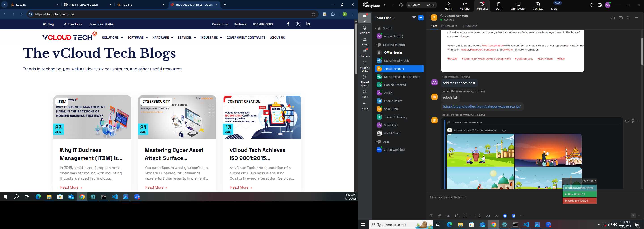Screen dimensions: 644x229
Task: Open Channels in Zoom sidebar
Action: [x=365, y=53]
